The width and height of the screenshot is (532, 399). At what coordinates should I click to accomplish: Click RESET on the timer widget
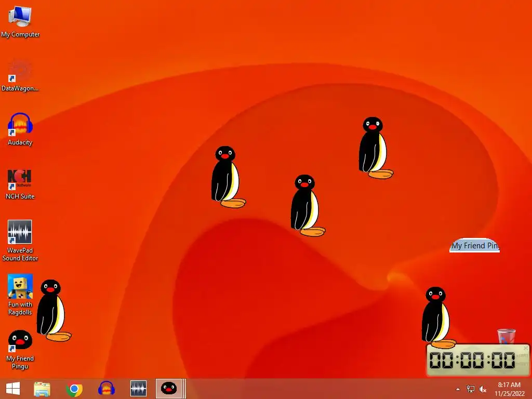[x=522, y=364]
